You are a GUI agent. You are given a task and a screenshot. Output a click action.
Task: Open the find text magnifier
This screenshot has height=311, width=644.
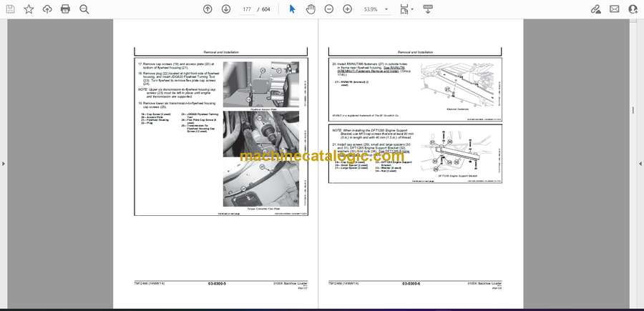click(84, 9)
